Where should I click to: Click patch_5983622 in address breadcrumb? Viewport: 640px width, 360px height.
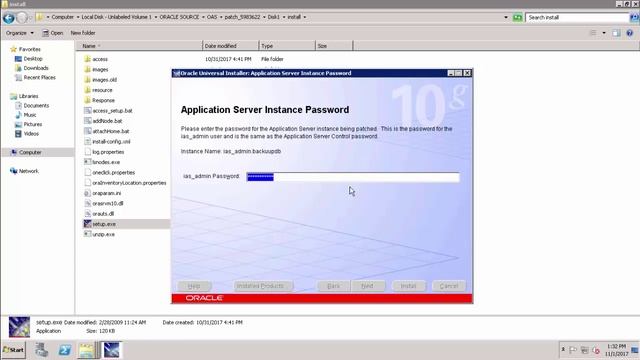pyautogui.click(x=242, y=17)
